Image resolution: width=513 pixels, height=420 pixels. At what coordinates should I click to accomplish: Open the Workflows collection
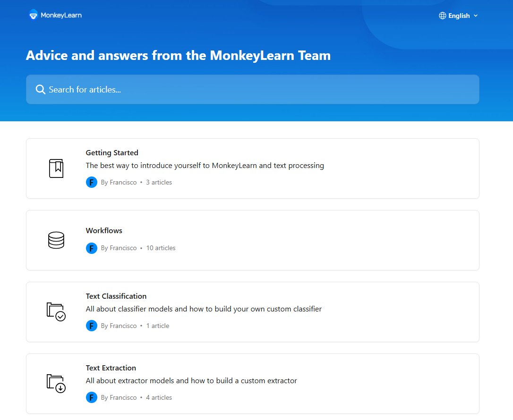(104, 231)
